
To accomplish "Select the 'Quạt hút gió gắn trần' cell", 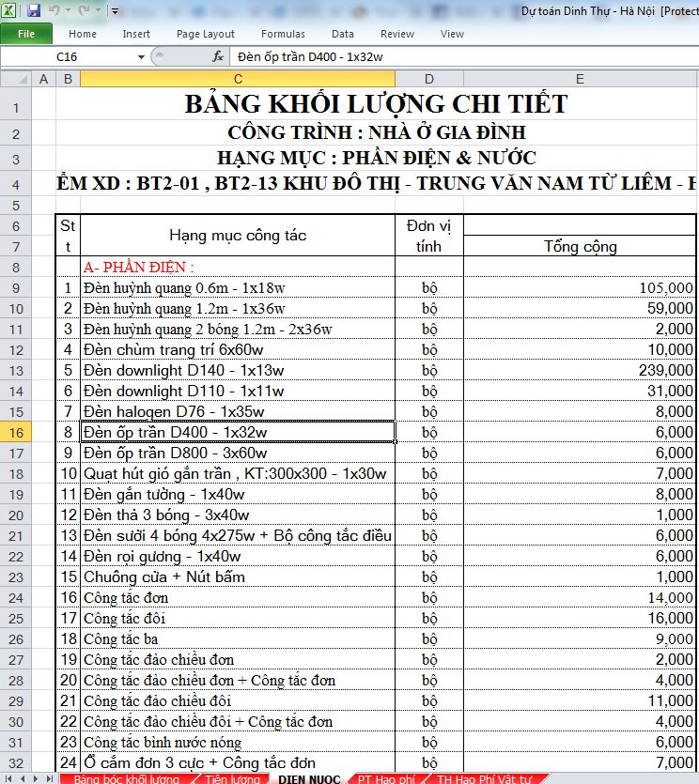I will (238, 474).
